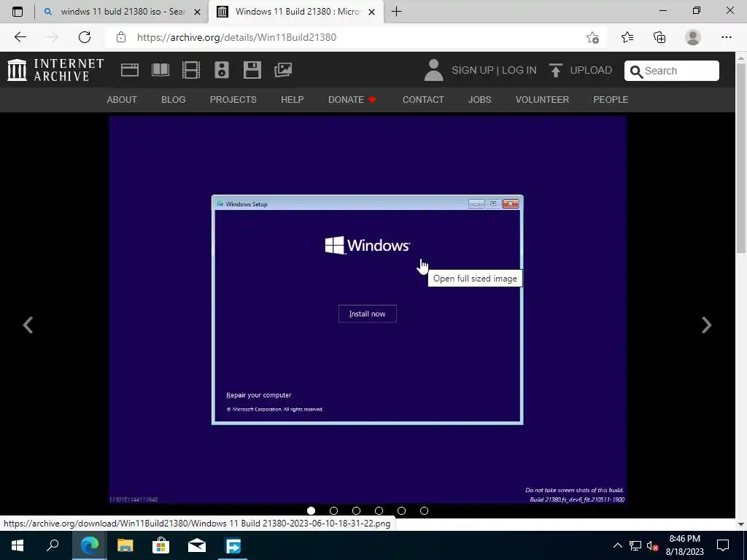
Task: Switch to the 'windws 11 buld 21380 iso' search tab
Action: point(123,12)
